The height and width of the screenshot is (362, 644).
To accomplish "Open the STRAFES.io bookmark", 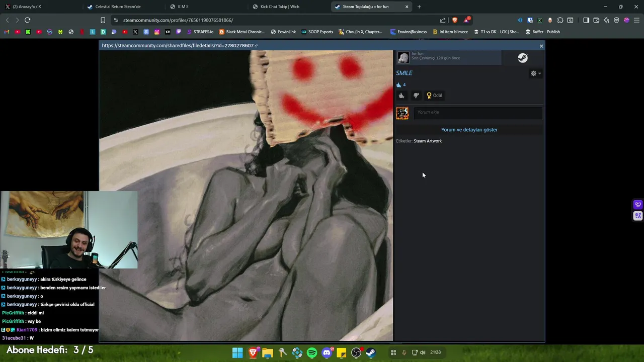I will pos(200,32).
